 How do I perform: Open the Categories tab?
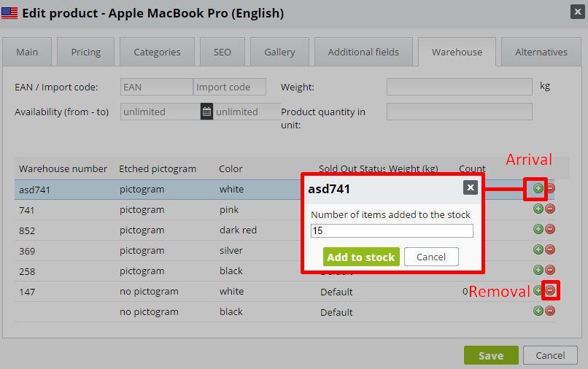[x=157, y=52]
